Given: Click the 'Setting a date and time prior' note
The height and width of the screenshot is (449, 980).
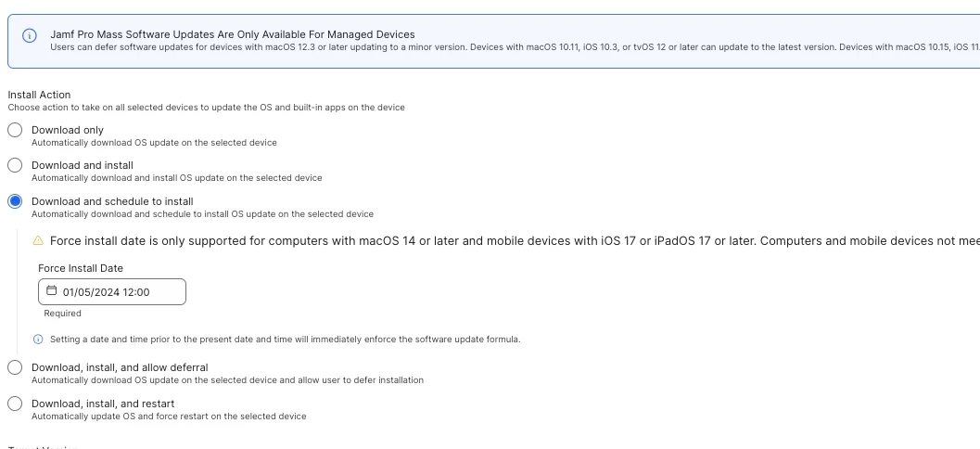Looking at the screenshot, I should 285,340.
